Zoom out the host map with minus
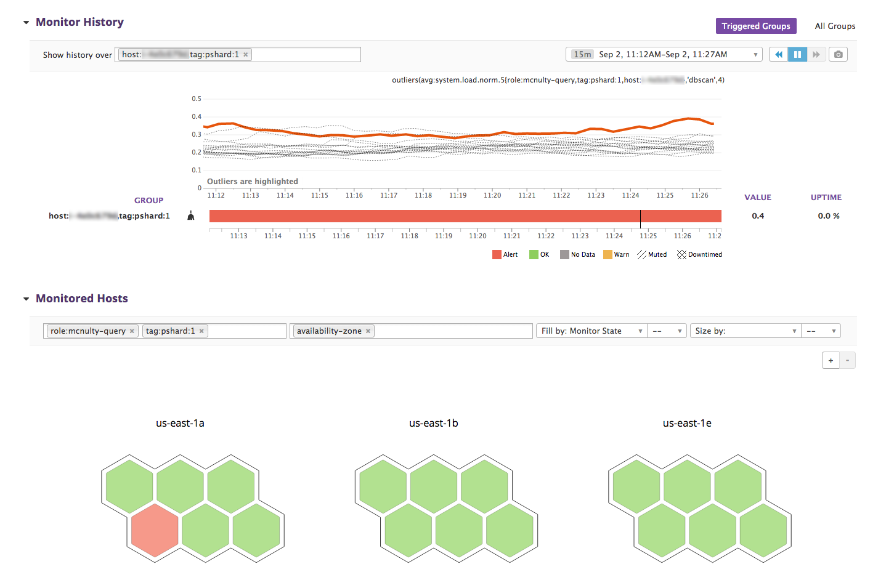 pyautogui.click(x=848, y=361)
